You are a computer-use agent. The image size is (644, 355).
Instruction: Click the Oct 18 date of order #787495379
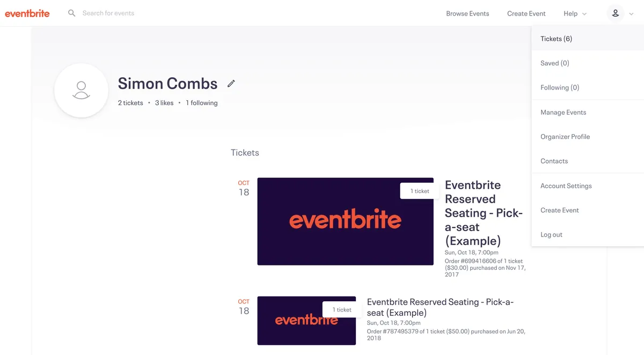point(244,307)
